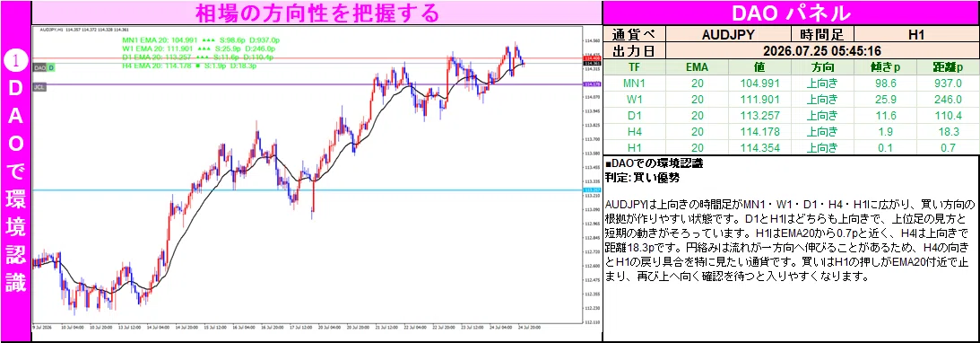Select the MN1 row label in the table
This screenshot has height=343, width=980.
pyautogui.click(x=635, y=84)
